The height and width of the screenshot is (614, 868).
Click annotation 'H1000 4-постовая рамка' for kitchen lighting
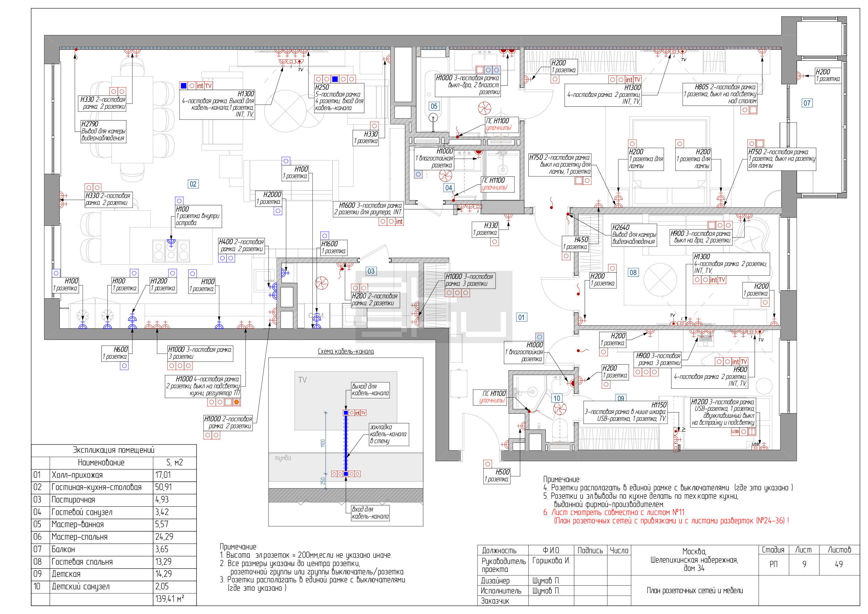tap(203, 387)
